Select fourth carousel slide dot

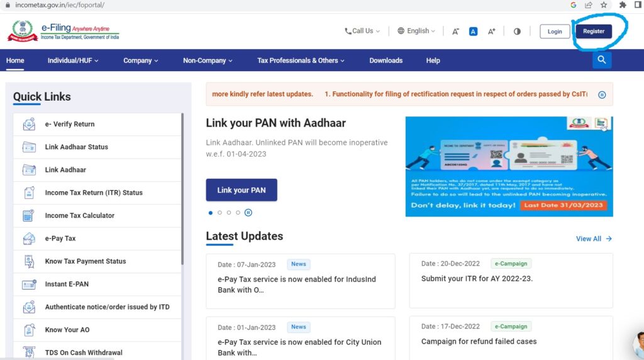coord(238,213)
